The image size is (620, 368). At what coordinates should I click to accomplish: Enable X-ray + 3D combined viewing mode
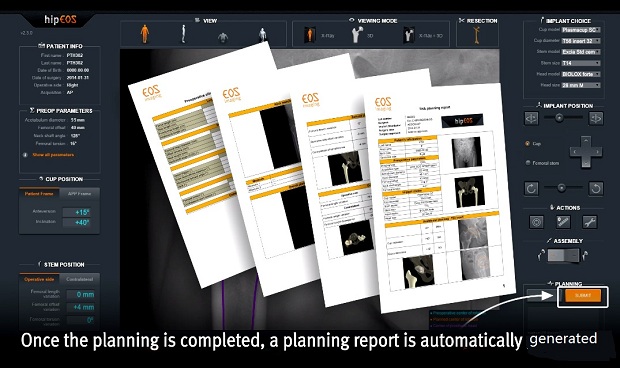tap(408, 35)
